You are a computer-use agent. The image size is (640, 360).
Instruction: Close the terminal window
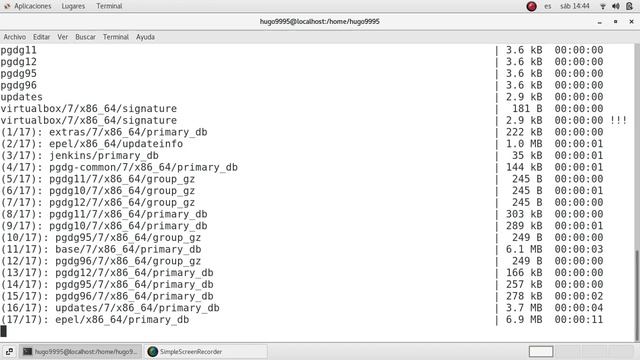pos(631,22)
